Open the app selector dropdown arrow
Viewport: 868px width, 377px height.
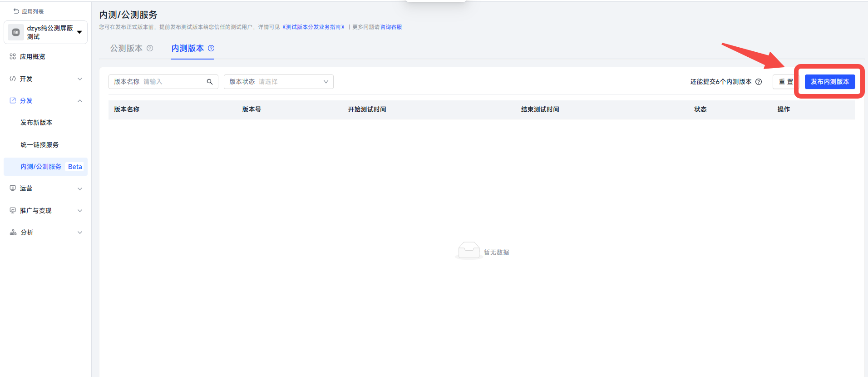tap(79, 32)
